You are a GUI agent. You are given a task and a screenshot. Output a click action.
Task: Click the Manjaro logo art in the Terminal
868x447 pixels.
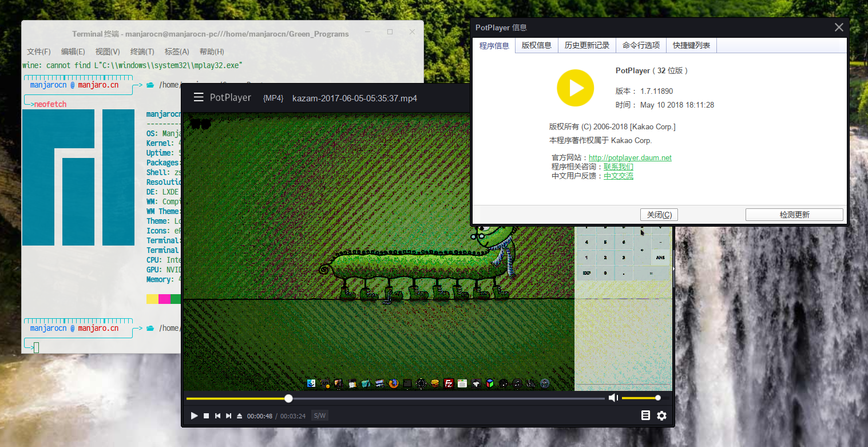click(x=78, y=177)
